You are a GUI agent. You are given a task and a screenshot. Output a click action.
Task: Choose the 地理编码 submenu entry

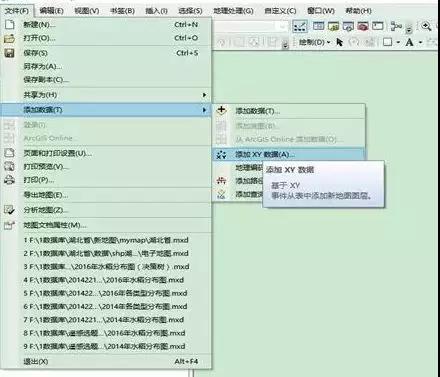pos(249,168)
